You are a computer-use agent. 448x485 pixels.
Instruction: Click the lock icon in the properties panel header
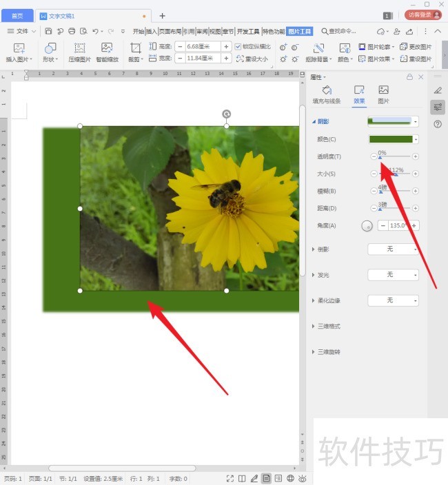pos(409,77)
